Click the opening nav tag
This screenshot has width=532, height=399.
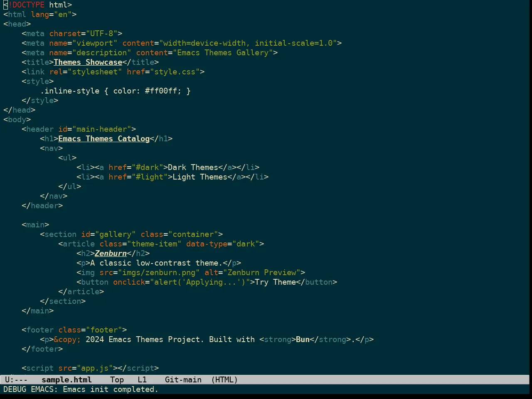pyautogui.click(x=51, y=148)
